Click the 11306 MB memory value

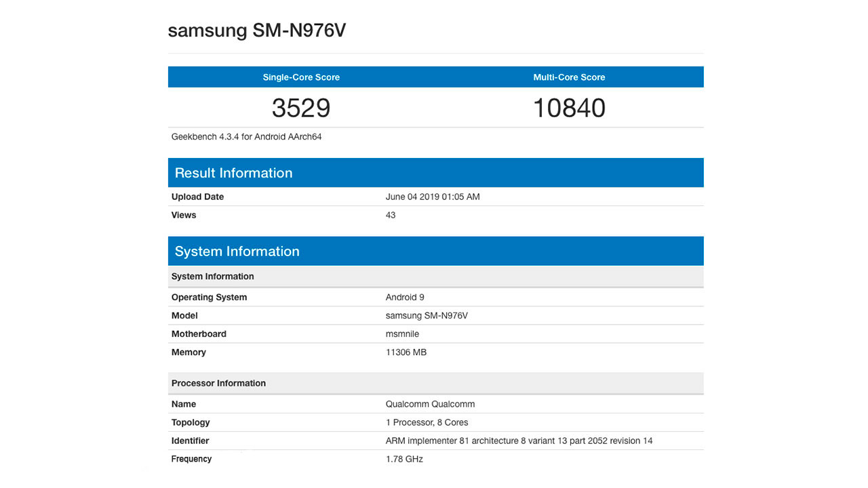pos(406,352)
